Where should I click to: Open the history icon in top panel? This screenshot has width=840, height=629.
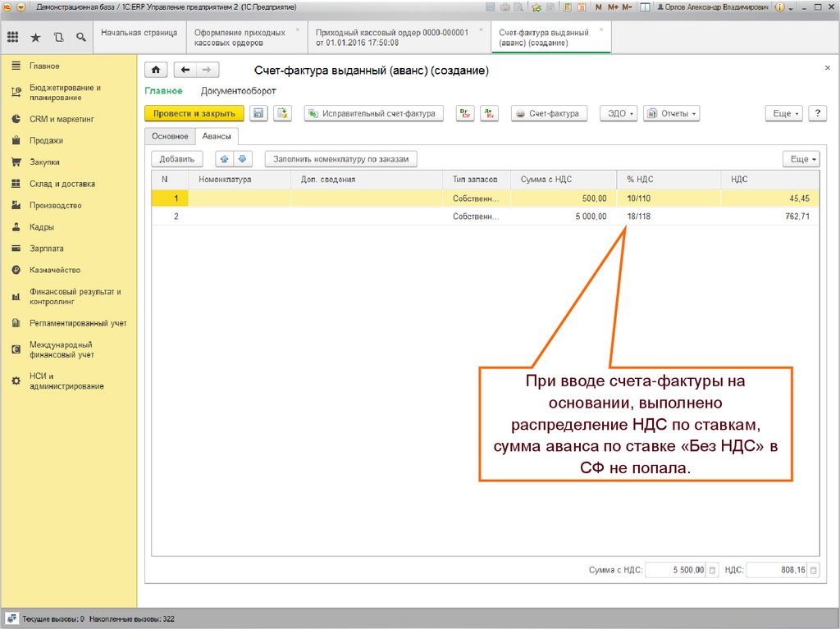pos(57,38)
